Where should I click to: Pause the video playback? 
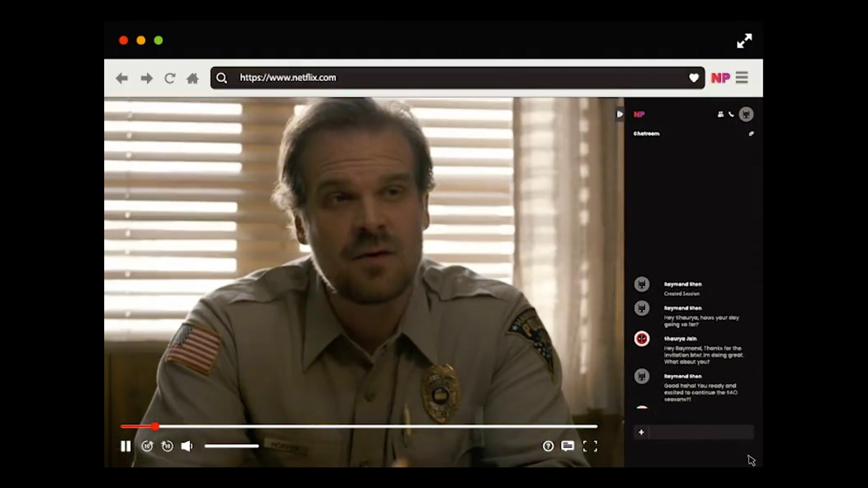125,446
